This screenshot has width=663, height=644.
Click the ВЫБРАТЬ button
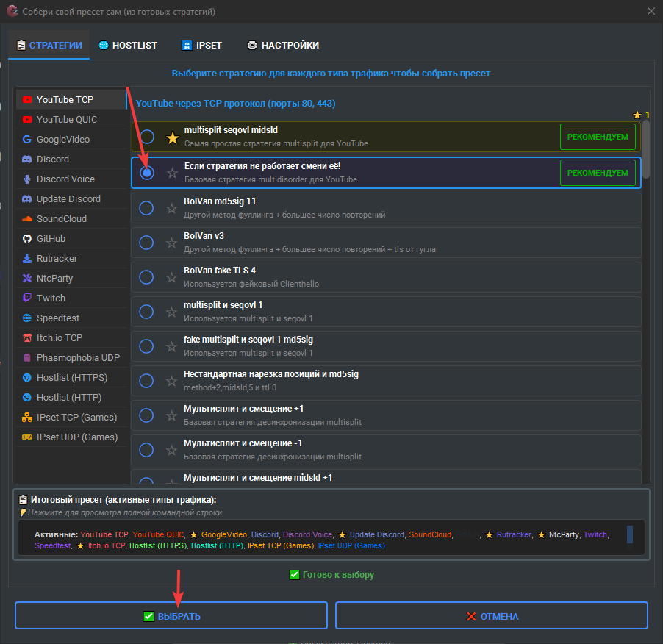tap(171, 615)
